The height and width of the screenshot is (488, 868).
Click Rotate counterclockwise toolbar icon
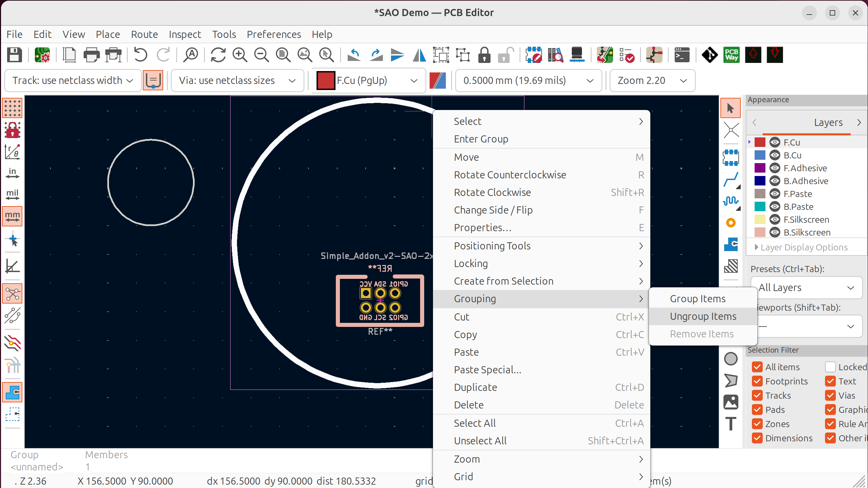click(x=354, y=55)
